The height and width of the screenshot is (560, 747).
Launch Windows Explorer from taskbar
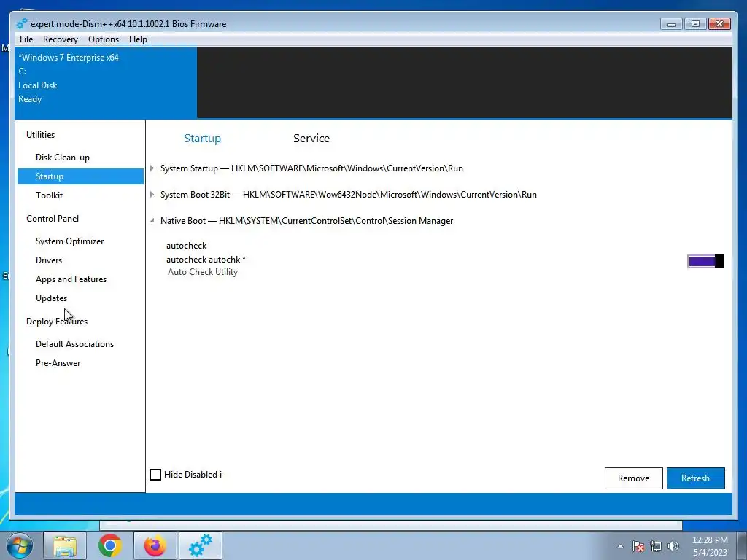65,545
